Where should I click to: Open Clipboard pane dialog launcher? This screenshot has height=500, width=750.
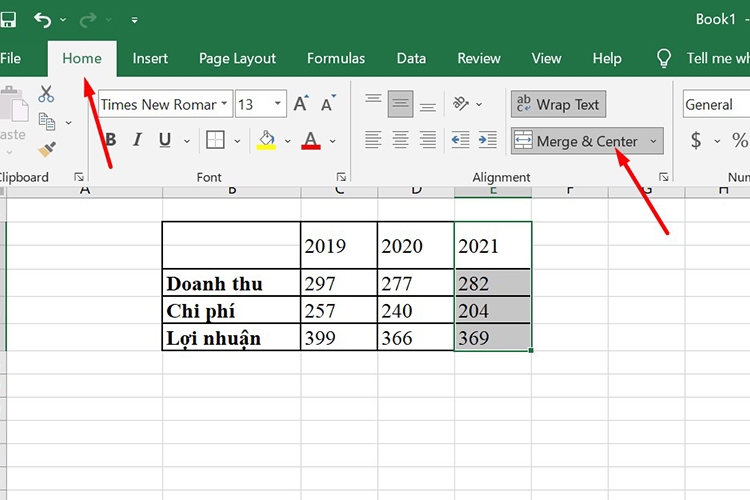[79, 177]
